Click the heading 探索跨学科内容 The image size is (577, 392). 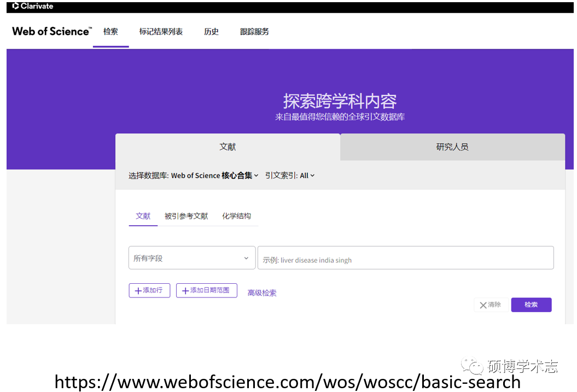click(x=340, y=101)
